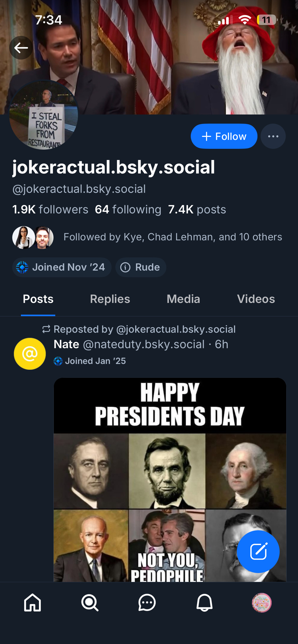Select the Posts tab
This screenshot has height=644, width=298.
(38, 299)
